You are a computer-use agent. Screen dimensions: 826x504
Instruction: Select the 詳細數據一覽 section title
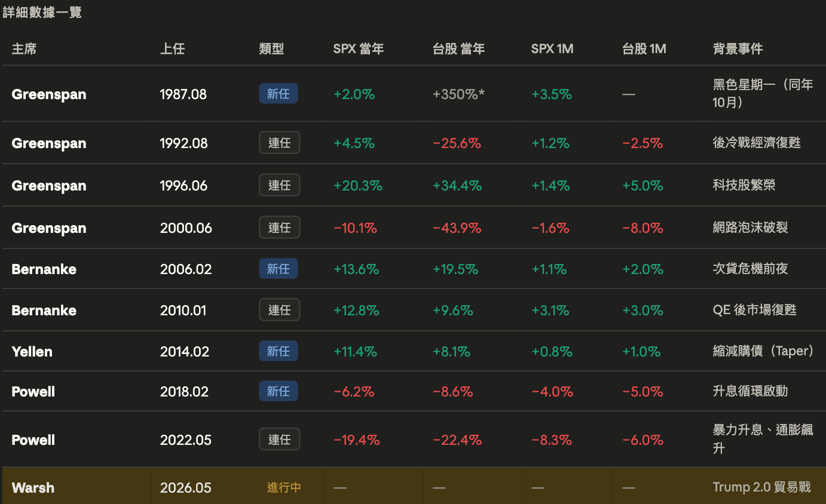pos(42,12)
